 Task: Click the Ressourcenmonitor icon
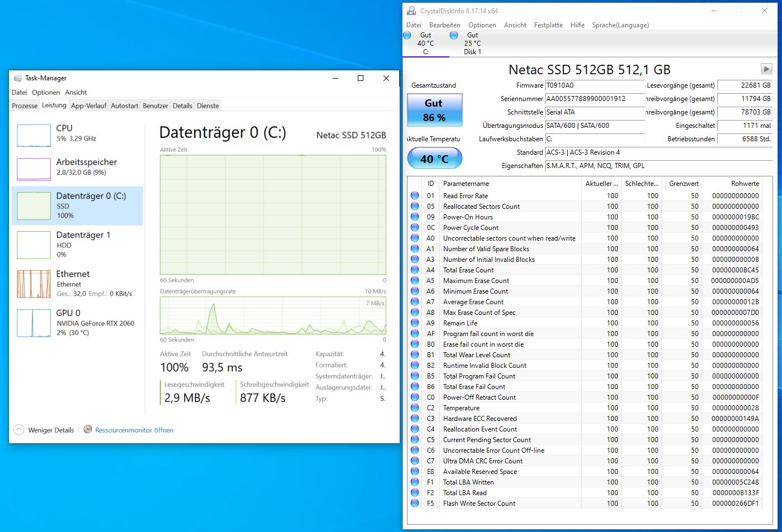point(88,429)
